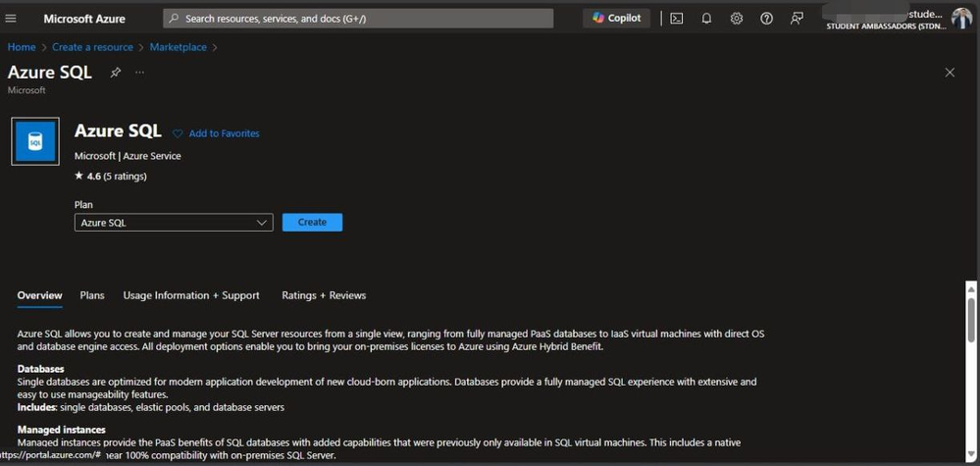Open the help question mark icon
The height and width of the screenshot is (466, 980).
(766, 19)
